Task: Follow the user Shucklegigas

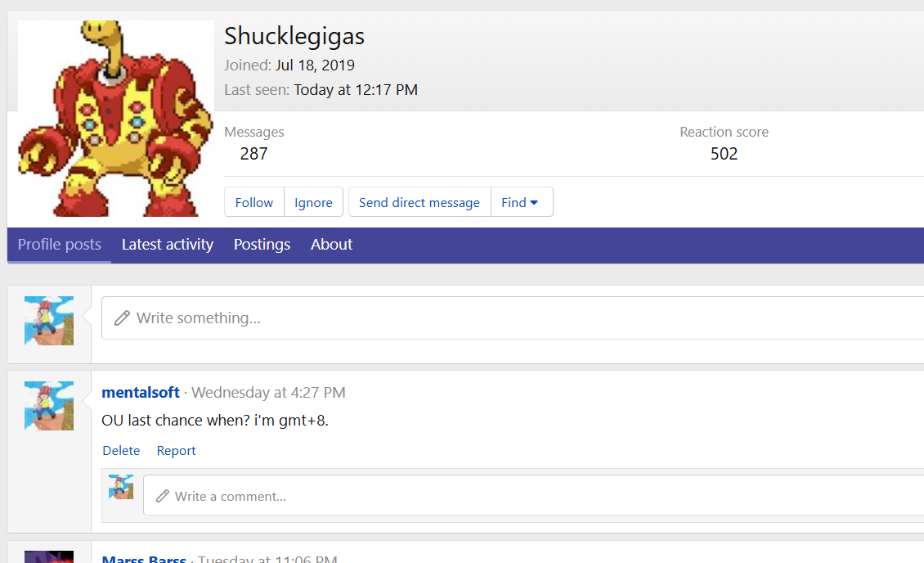Action: tap(254, 202)
